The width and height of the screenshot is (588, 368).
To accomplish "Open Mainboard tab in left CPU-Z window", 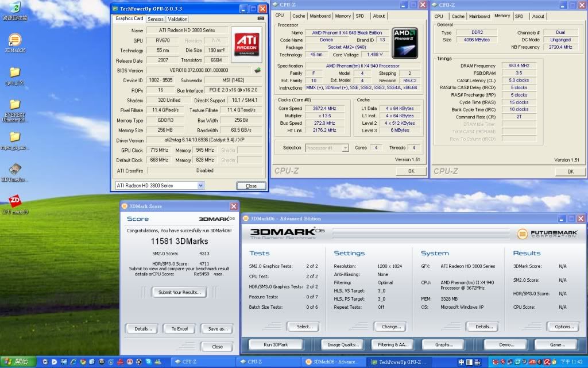I will (320, 16).
